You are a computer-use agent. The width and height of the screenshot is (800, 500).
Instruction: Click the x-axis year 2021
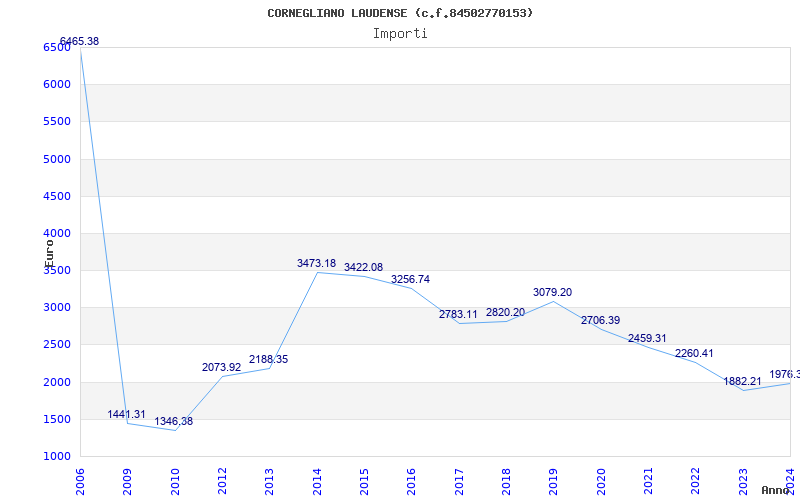(x=648, y=482)
